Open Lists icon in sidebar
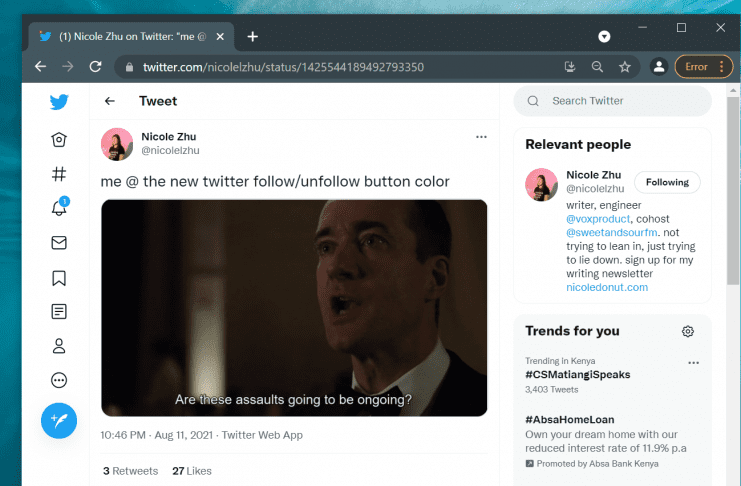This screenshot has width=741, height=486. pos(59,312)
